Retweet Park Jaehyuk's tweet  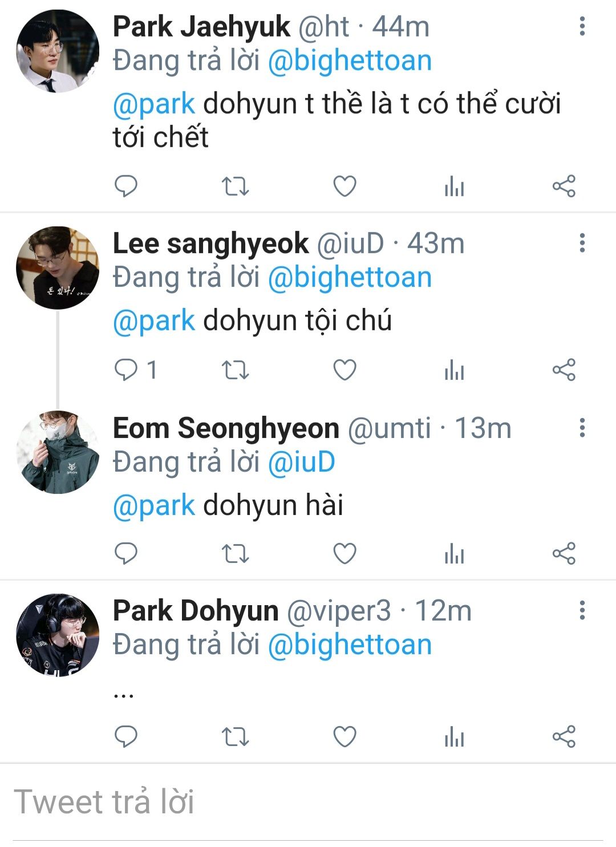(x=235, y=186)
